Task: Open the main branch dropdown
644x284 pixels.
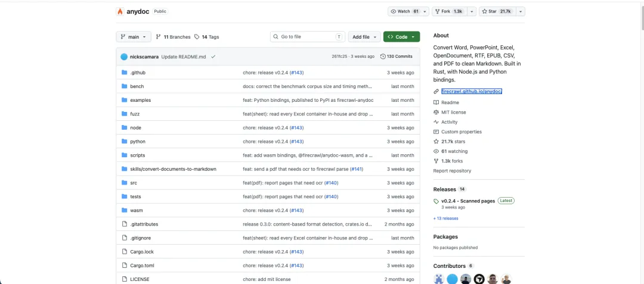Action: pos(134,37)
